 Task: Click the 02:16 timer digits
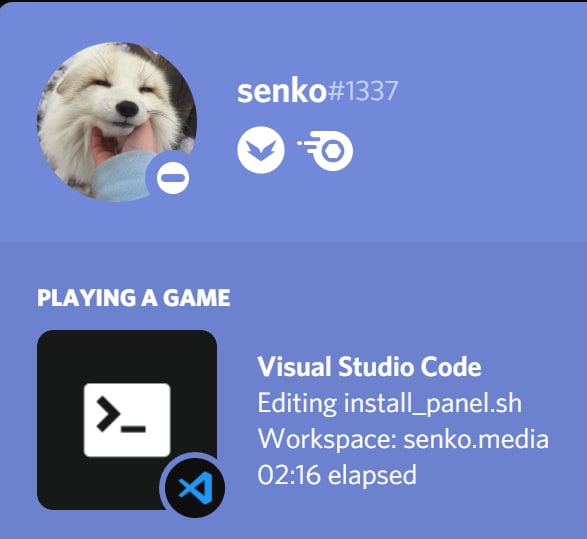[x=289, y=475]
